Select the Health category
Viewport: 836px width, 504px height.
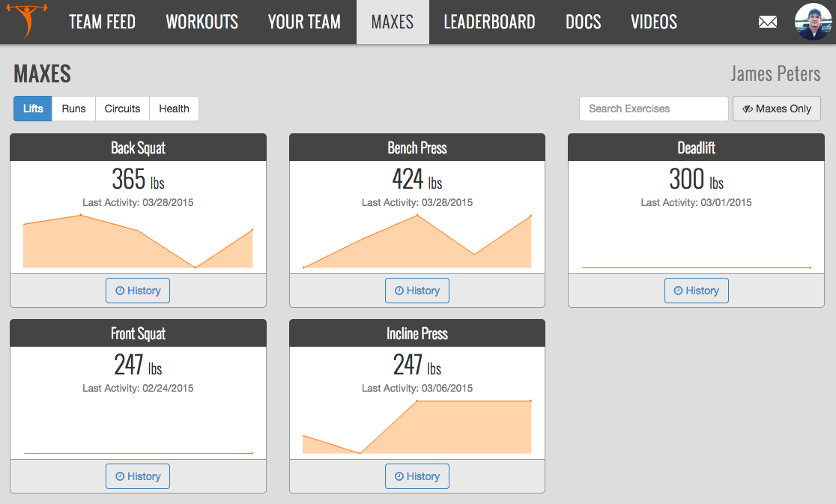(174, 109)
